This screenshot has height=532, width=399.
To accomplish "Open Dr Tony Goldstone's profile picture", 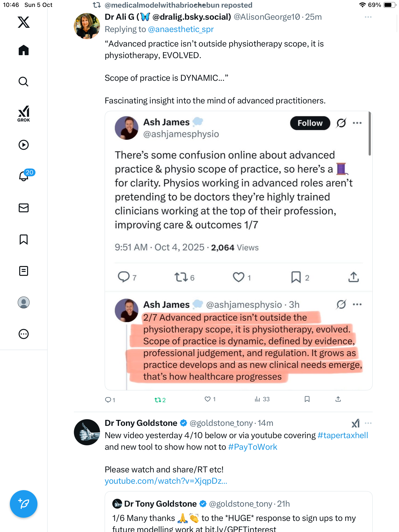I will [x=87, y=432].
